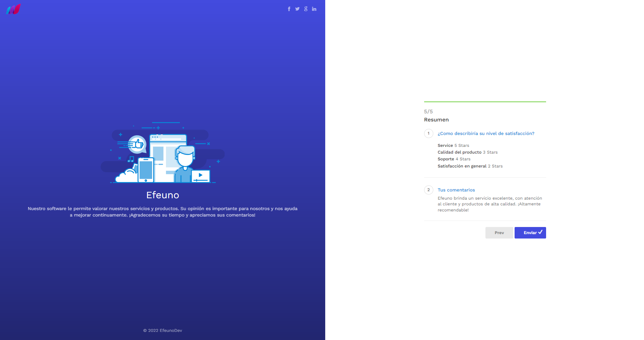Viewport: 644px width, 340px height.
Task: Click the green progress bar
Action: pyautogui.click(x=485, y=101)
